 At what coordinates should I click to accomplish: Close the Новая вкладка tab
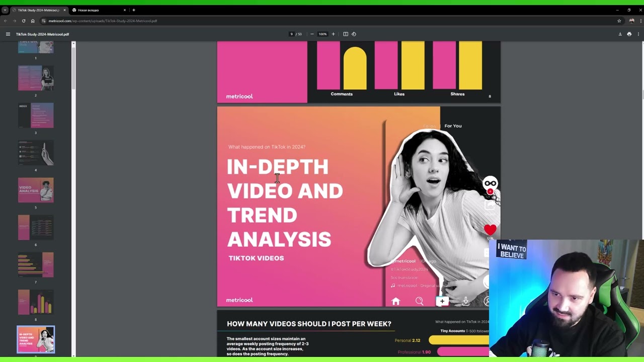coord(125,10)
